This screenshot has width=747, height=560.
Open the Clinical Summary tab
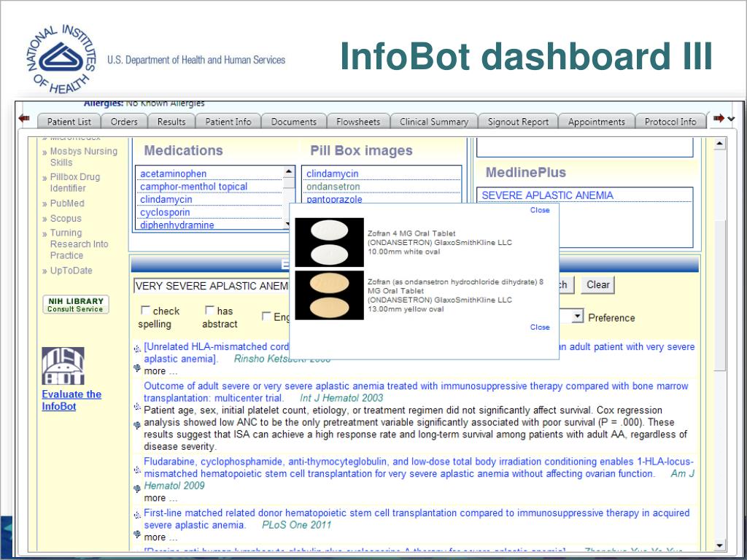click(433, 122)
